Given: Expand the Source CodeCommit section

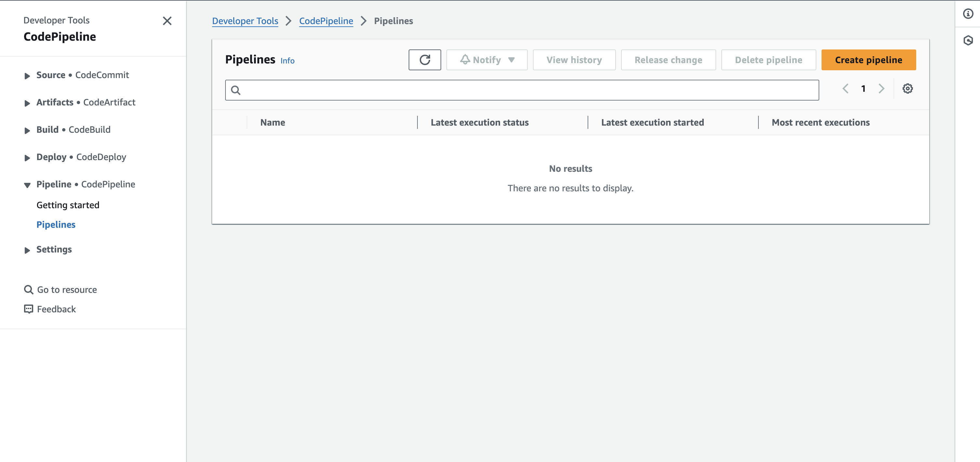Looking at the screenshot, I should pyautogui.click(x=27, y=75).
